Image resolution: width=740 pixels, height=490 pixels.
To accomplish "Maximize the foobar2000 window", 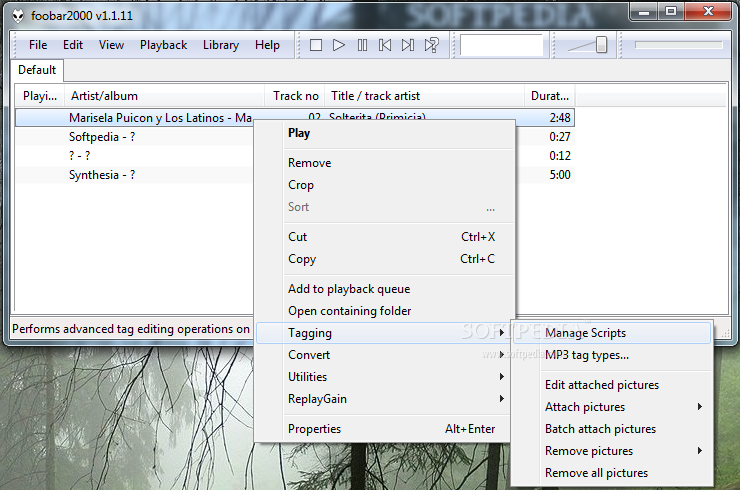I will (671, 11).
